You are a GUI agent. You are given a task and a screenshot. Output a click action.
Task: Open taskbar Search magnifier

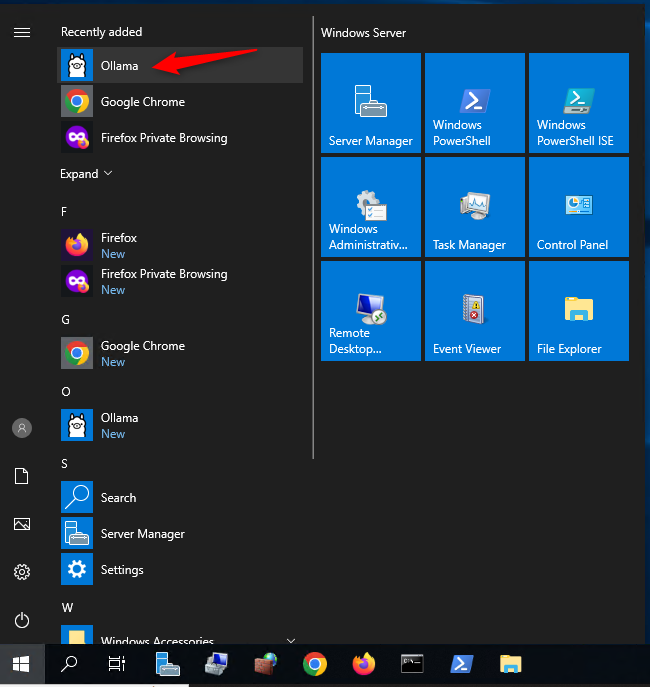coord(69,664)
